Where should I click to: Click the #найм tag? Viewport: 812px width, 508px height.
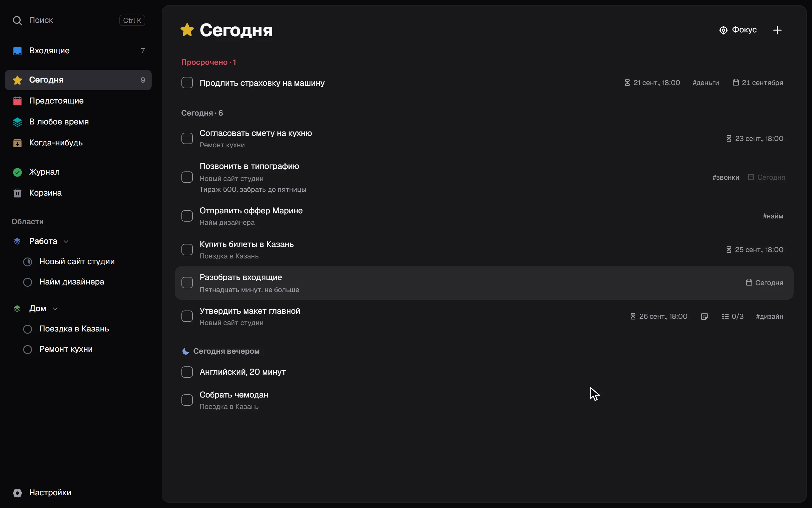coord(773,216)
